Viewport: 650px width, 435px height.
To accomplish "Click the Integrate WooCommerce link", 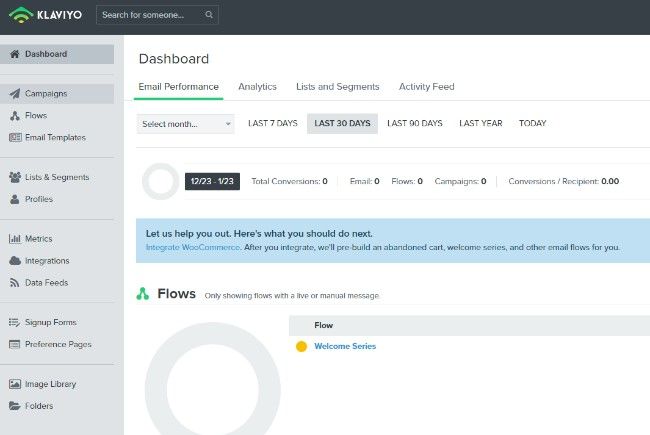I will [x=192, y=247].
